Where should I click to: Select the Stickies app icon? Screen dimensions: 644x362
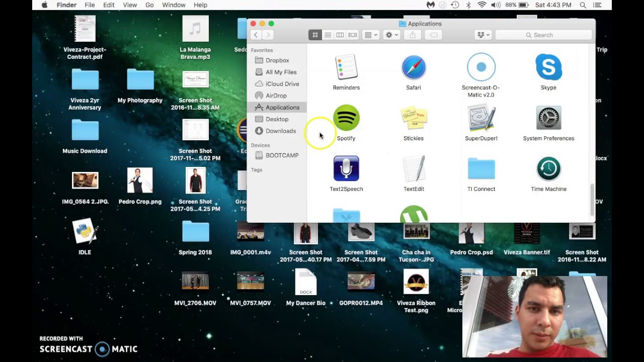tap(414, 118)
